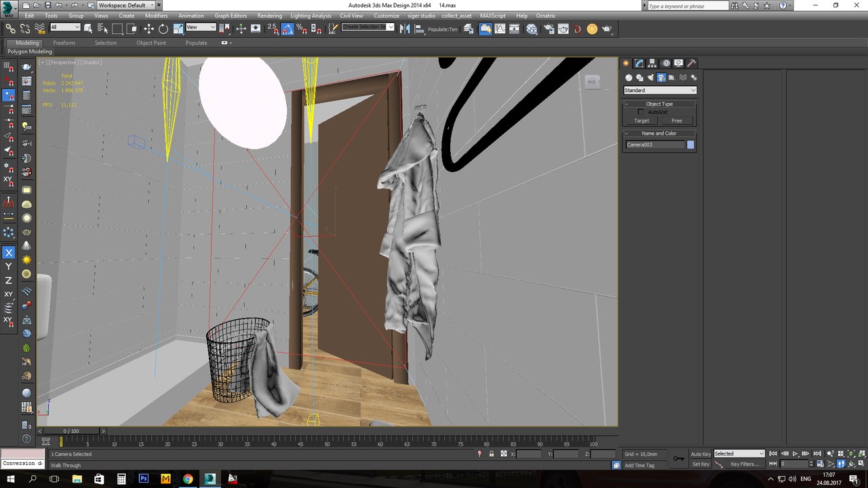Open the Utilities panel with hammer icon

(692, 63)
